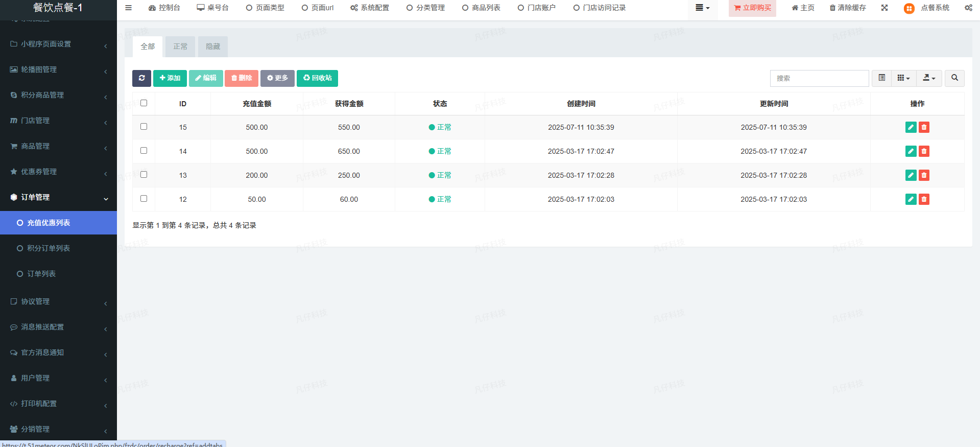Open the column visibility dropdown
980x447 pixels.
point(903,78)
